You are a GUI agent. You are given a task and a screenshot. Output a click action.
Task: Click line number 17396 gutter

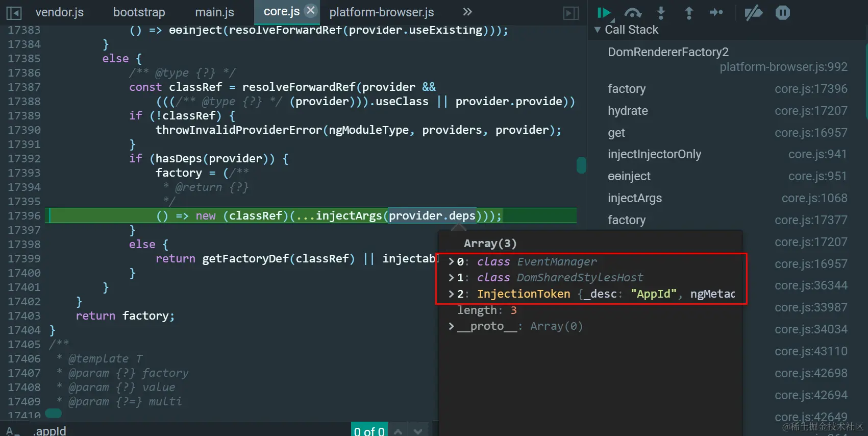[24, 216]
